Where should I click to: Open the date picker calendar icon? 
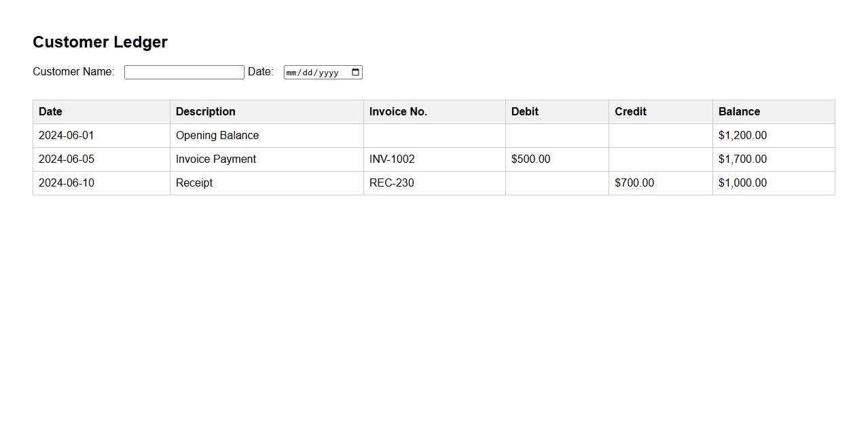(355, 73)
